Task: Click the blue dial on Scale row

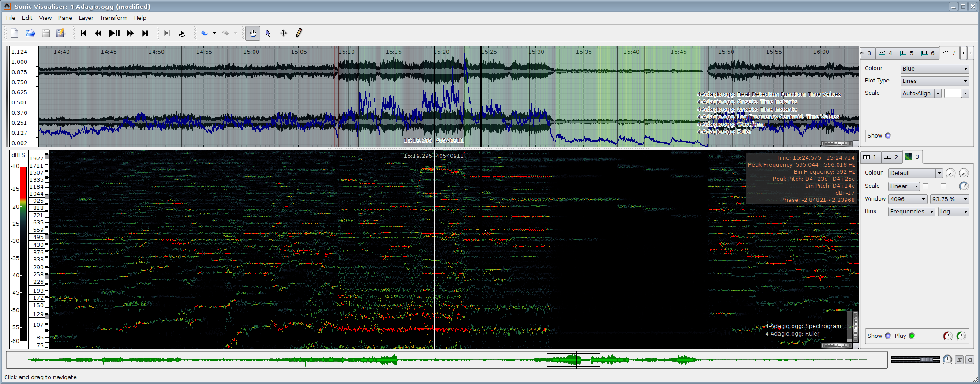Action: (964, 186)
